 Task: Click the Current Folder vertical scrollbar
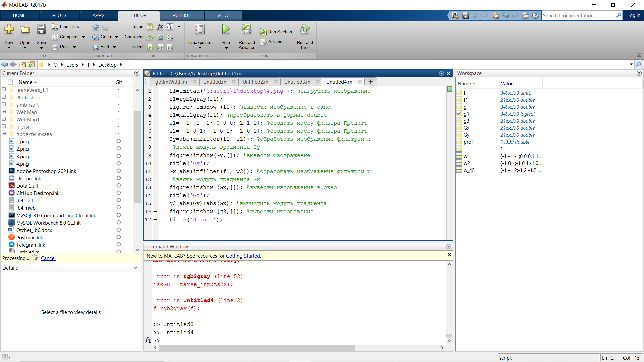(x=137, y=157)
